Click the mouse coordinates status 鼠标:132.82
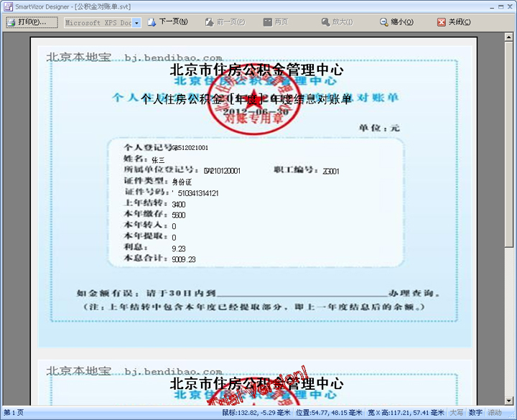The height and width of the screenshot is (420, 517). pos(256,412)
